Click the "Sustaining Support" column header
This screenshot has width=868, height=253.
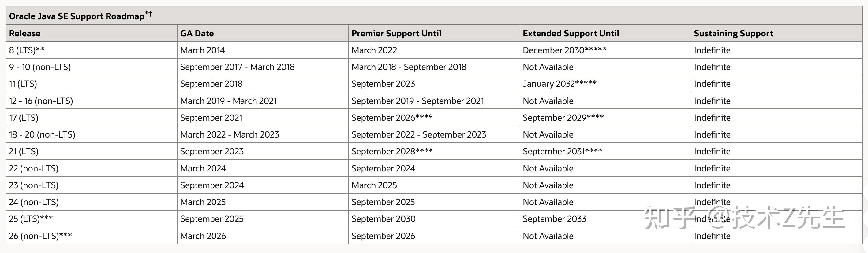coord(733,33)
